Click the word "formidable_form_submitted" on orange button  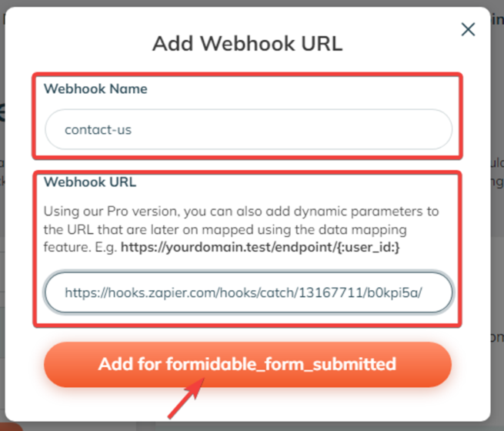coord(280,364)
